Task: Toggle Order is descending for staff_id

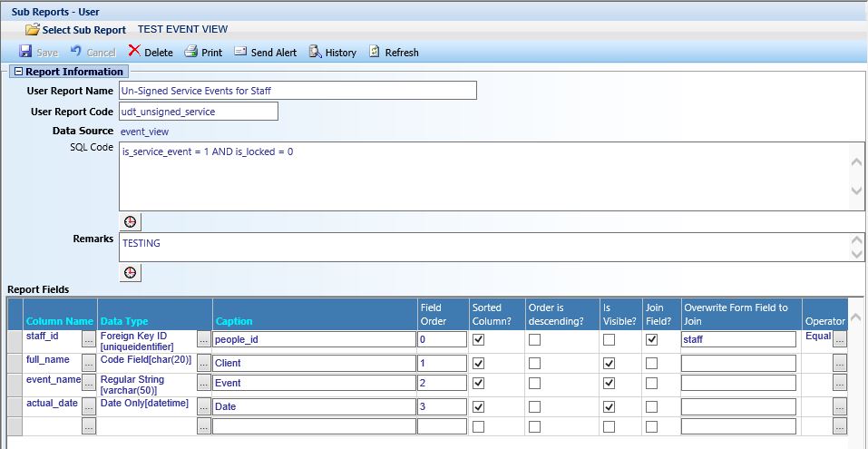Action: coord(535,339)
